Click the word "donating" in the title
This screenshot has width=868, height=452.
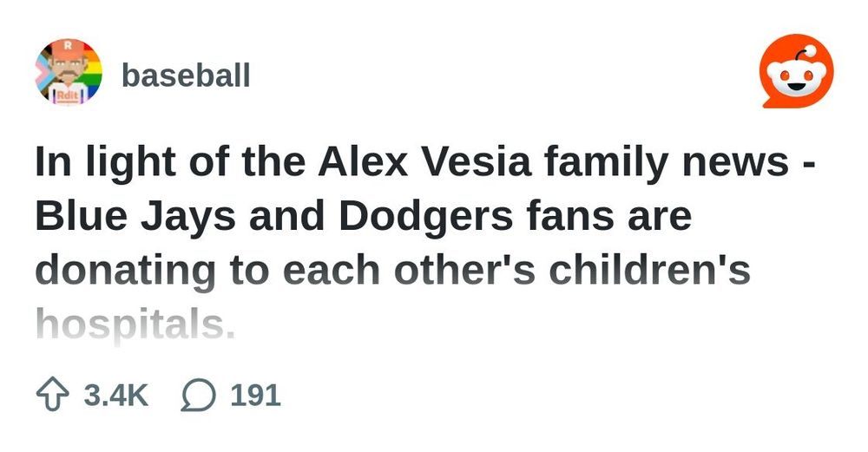click(124, 271)
